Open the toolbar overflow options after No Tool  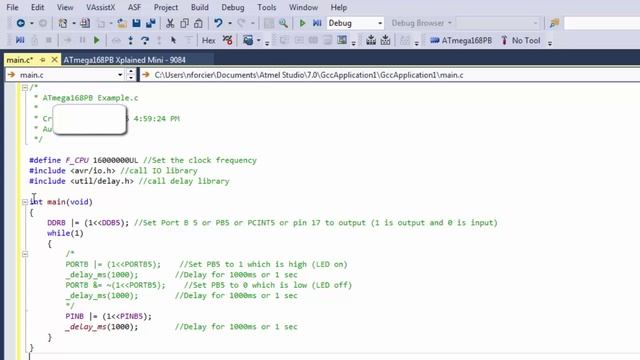click(550, 42)
